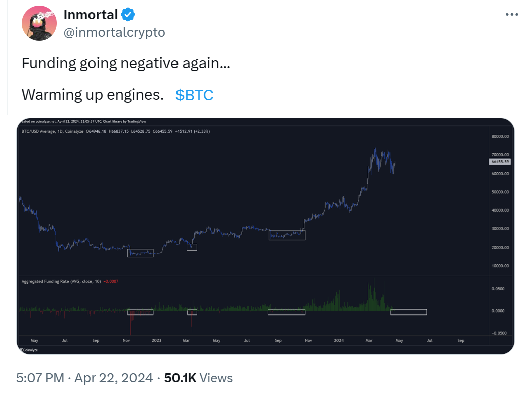Click the 2023 marker on time axis
The image size is (532, 394).
pyautogui.click(x=157, y=340)
